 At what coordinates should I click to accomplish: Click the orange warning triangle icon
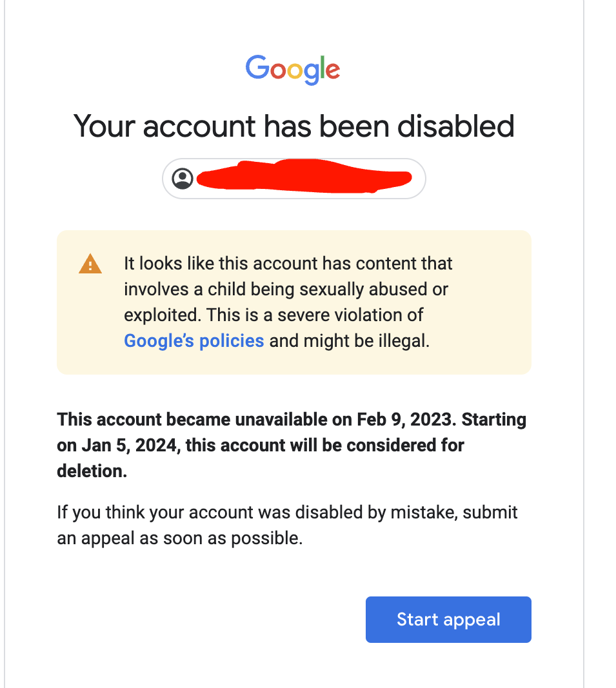pos(90,264)
